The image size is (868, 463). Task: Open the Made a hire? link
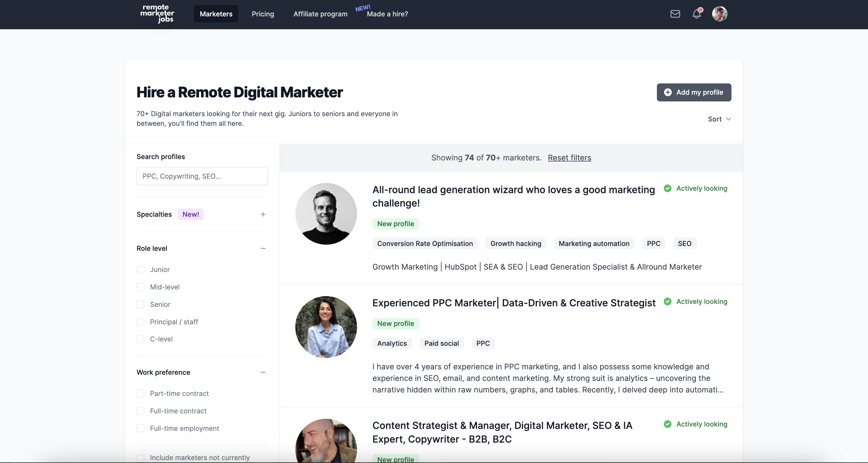pyautogui.click(x=387, y=14)
